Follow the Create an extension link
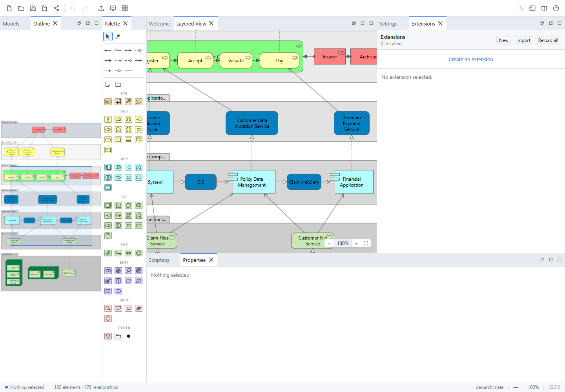The image size is (565, 392). [x=471, y=59]
